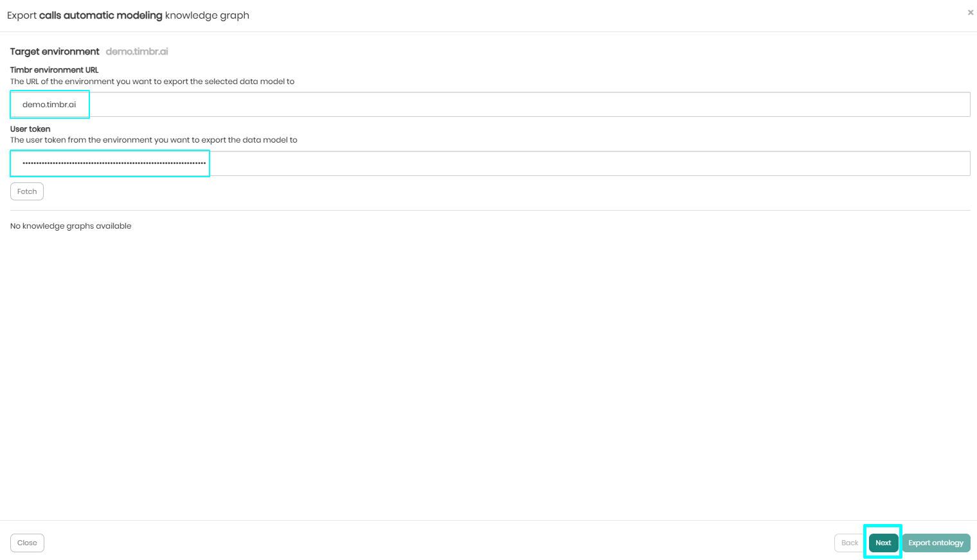Click the Export ontology button

[x=936, y=543]
